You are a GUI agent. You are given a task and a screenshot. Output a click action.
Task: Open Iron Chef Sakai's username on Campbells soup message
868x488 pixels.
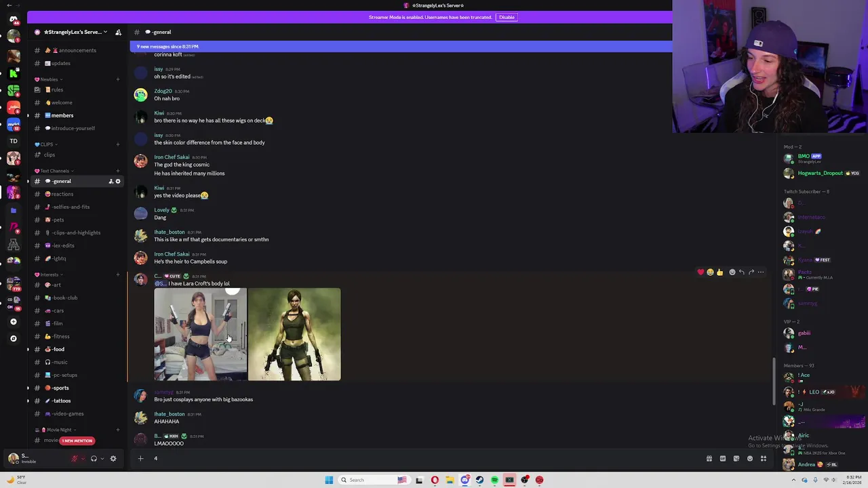coord(172,254)
